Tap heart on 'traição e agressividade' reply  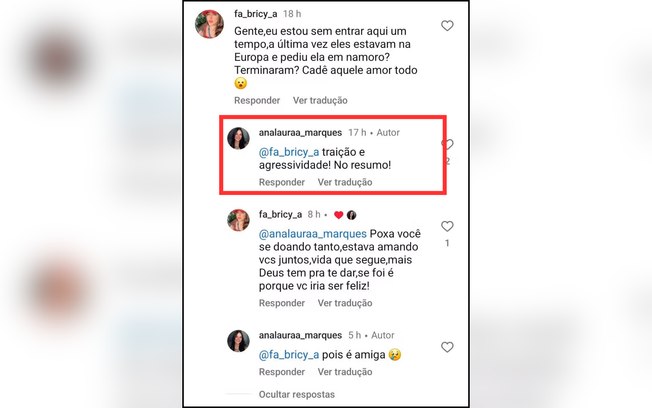(x=447, y=144)
